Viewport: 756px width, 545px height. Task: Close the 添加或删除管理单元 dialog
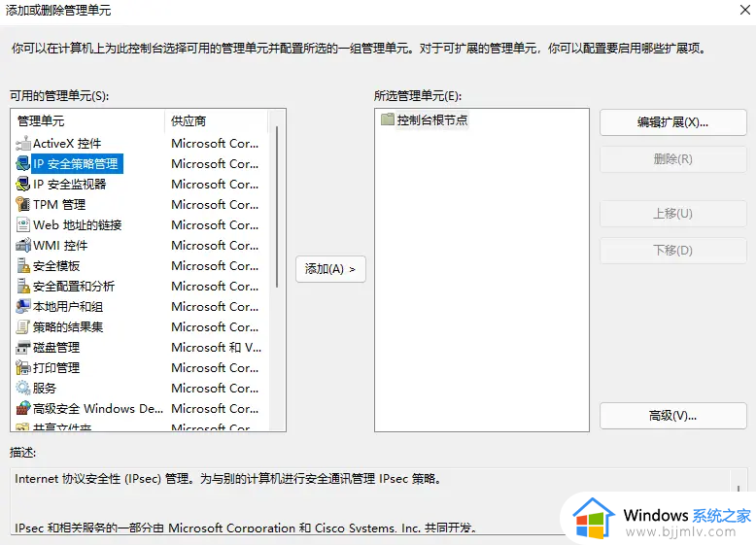(745, 10)
